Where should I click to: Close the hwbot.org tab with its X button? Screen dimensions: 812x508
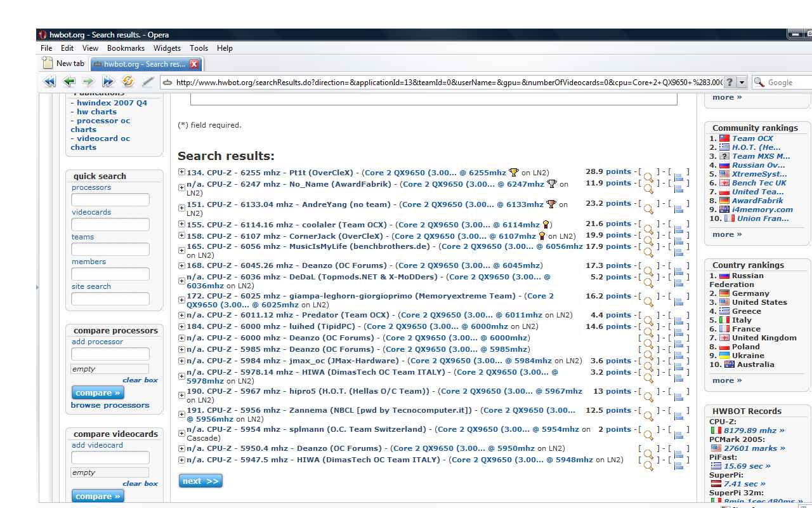tap(194, 63)
